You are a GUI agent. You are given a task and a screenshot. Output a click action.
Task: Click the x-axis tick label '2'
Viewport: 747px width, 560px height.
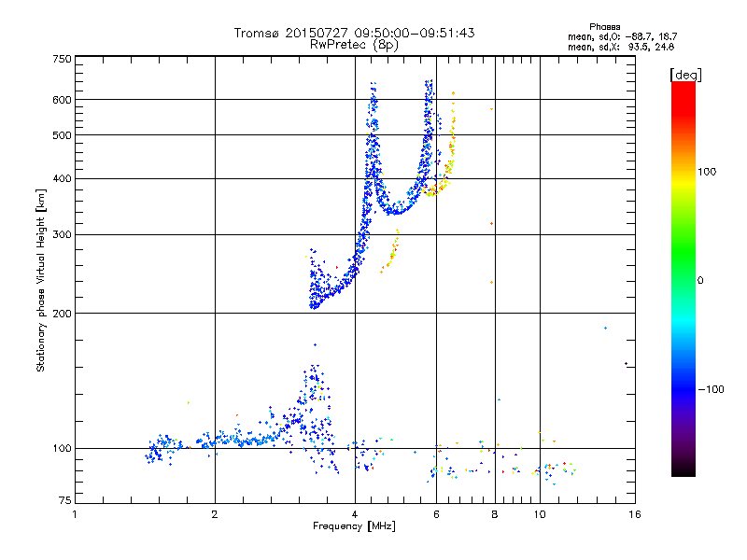[215, 514]
